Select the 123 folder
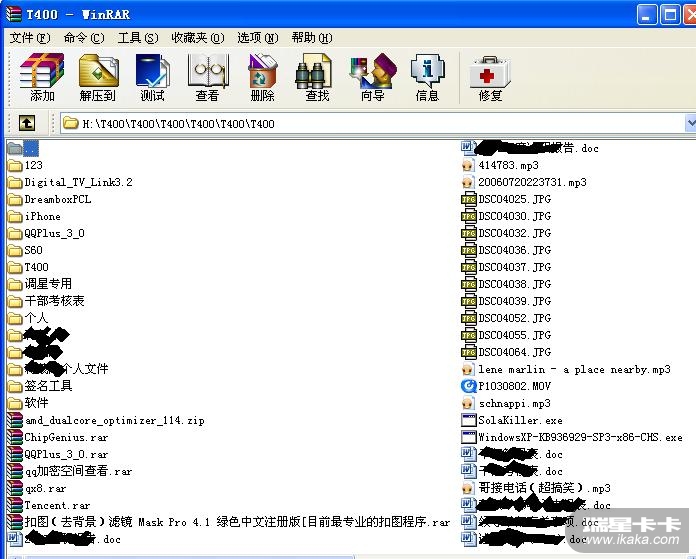The width and height of the screenshot is (696, 559). [25, 165]
